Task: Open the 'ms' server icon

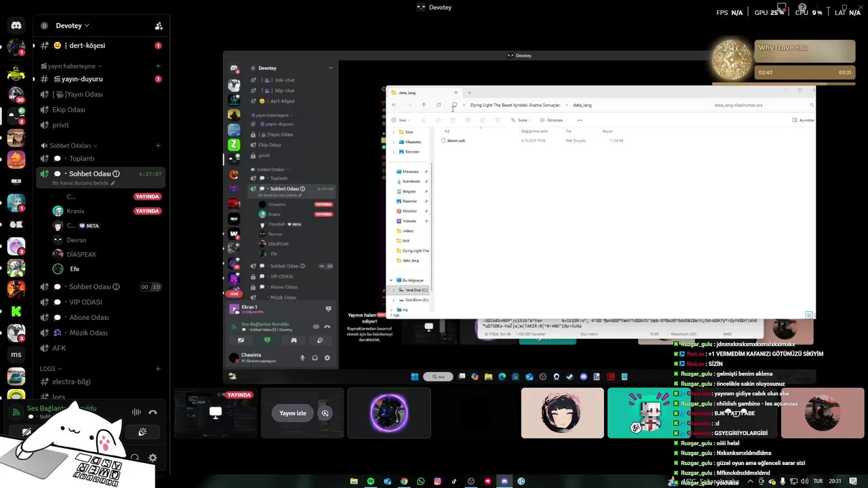Action: [x=16, y=354]
